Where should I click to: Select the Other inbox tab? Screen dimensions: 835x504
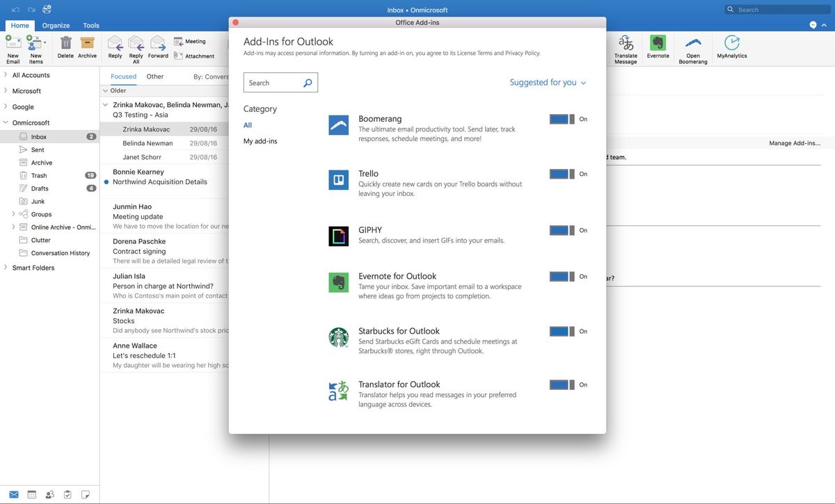(154, 76)
